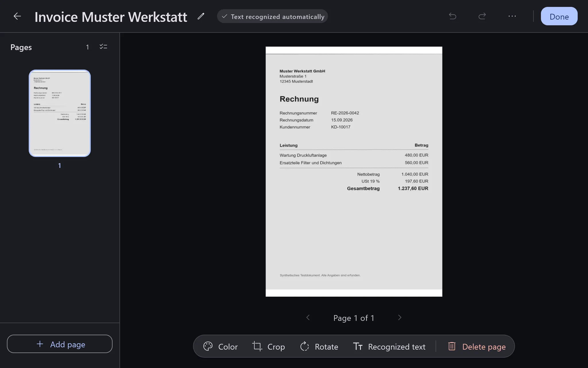This screenshot has height=368, width=588.
Task: Click the 'Pages' panel heading
Action: click(21, 47)
